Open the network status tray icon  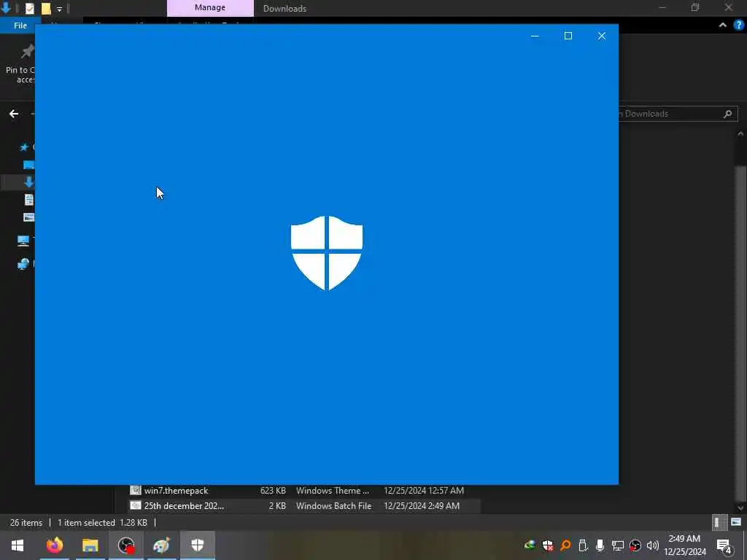618,545
